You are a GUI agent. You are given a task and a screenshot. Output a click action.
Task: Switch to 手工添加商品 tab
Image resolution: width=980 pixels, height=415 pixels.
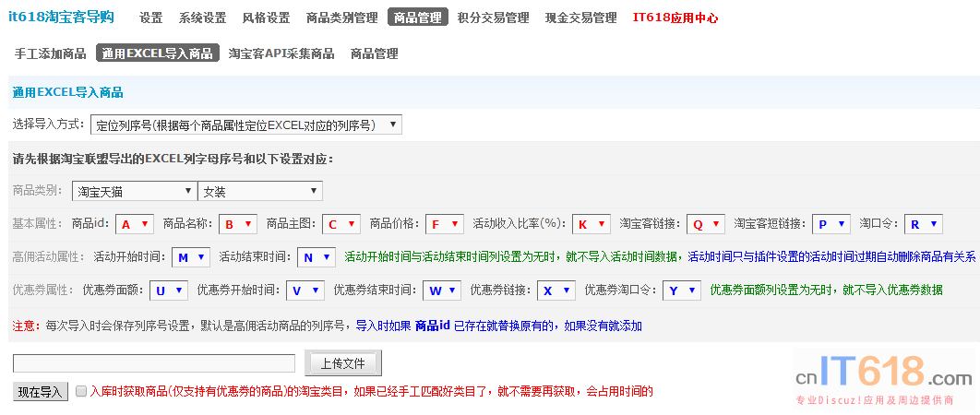50,53
